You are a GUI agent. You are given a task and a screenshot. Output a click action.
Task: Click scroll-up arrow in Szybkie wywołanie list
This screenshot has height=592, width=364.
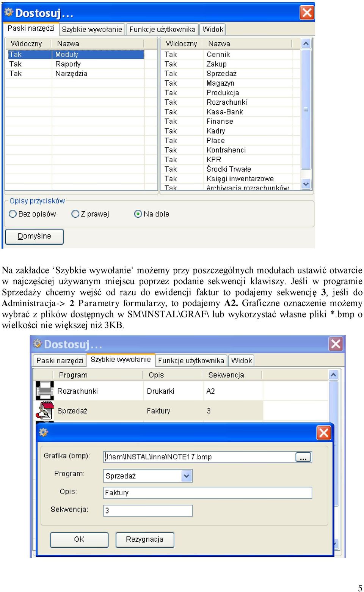point(333,375)
